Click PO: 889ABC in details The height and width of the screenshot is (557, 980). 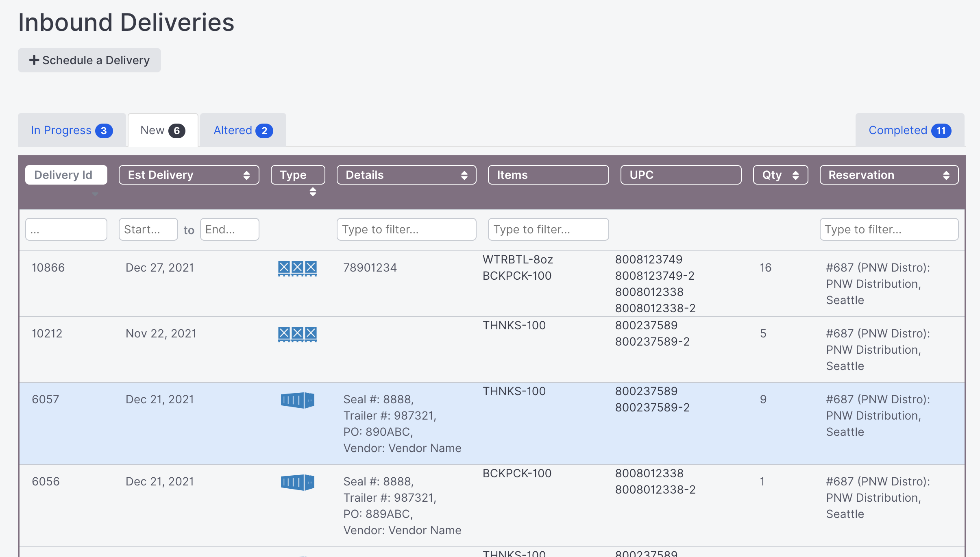[x=378, y=514]
